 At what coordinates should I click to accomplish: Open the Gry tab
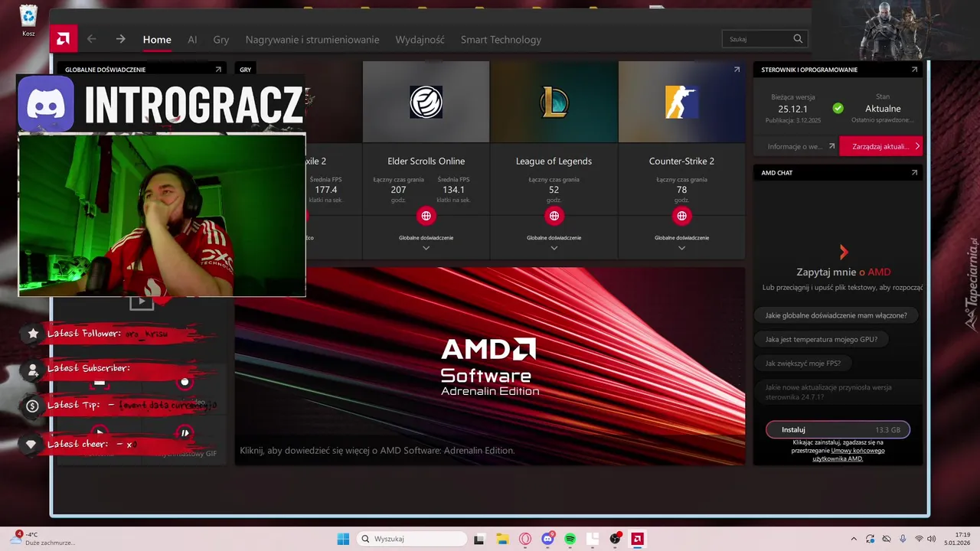coord(221,40)
